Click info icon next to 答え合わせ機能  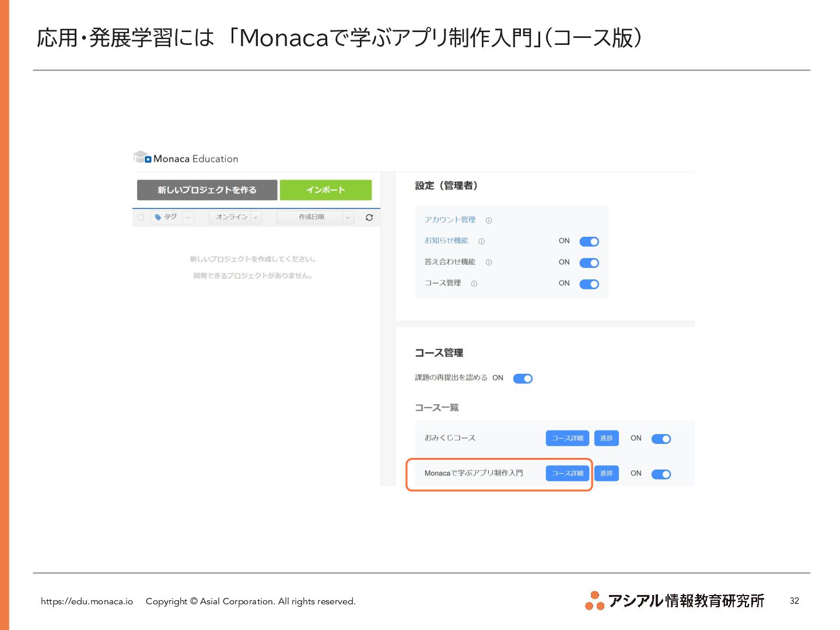(489, 262)
